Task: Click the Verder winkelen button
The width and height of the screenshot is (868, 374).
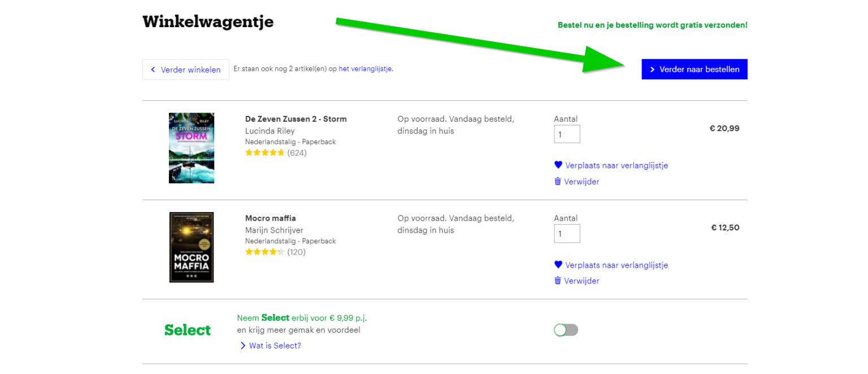Action: (x=185, y=70)
